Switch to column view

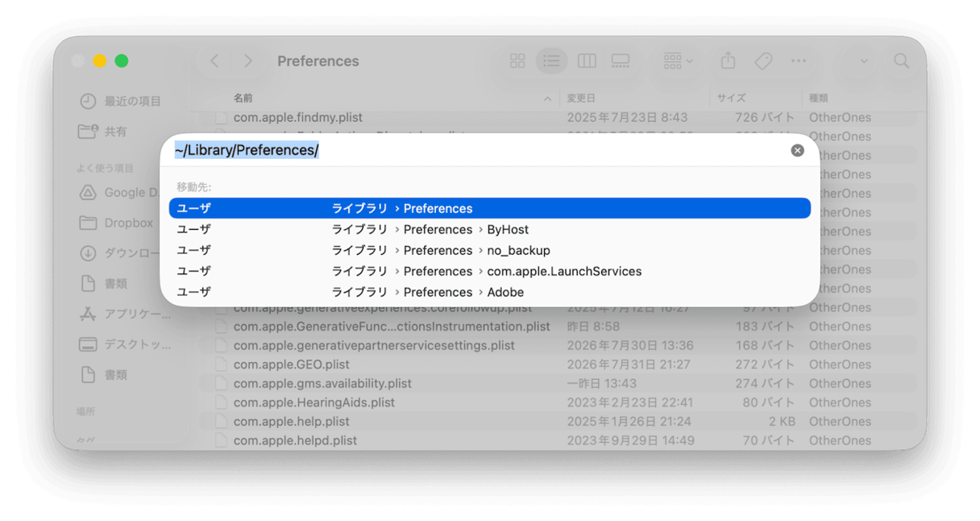click(587, 60)
